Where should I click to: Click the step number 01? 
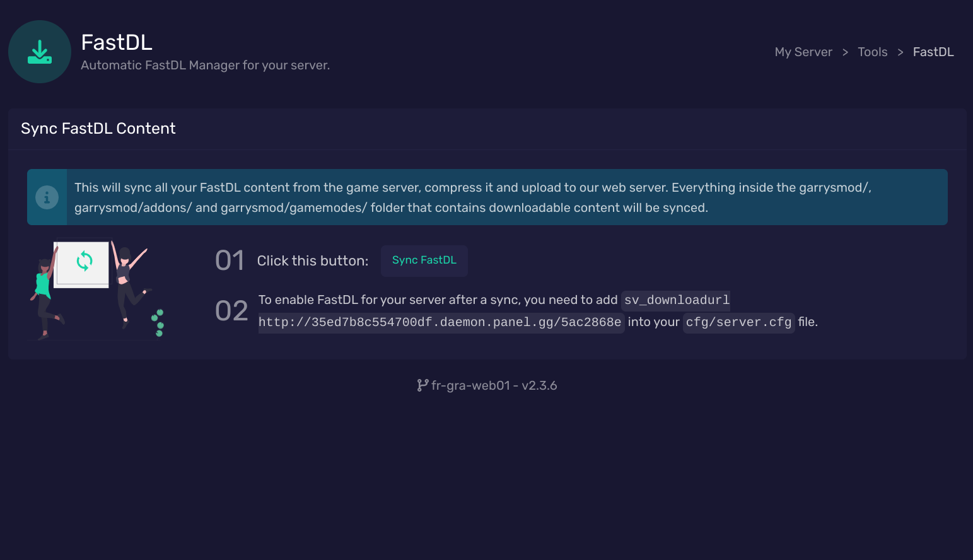pos(230,260)
